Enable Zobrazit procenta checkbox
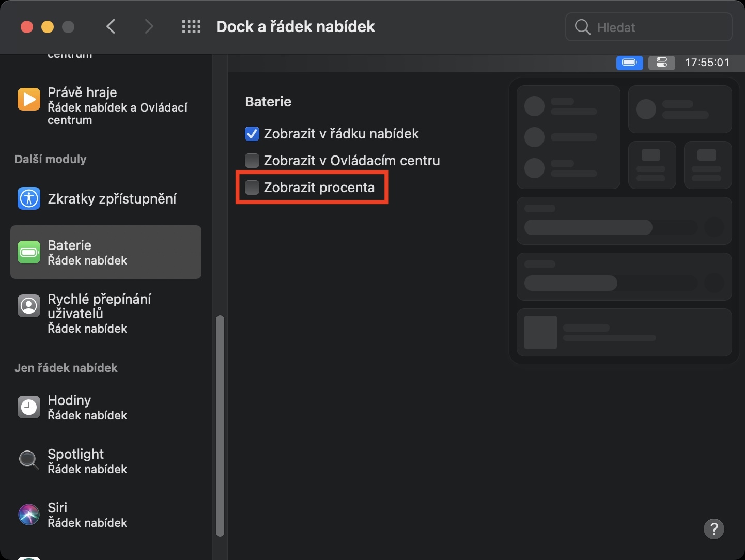Screen dimensions: 745x560 pos(252,188)
